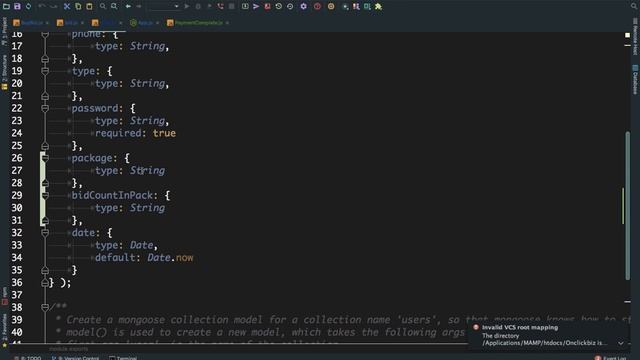Show history with the clock icon

279,6
